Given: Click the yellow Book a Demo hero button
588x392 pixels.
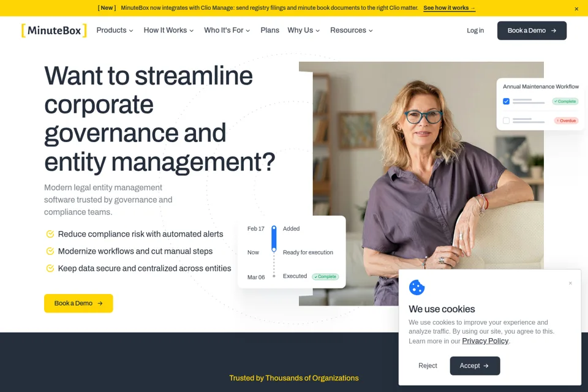Looking at the screenshot, I should (78, 303).
